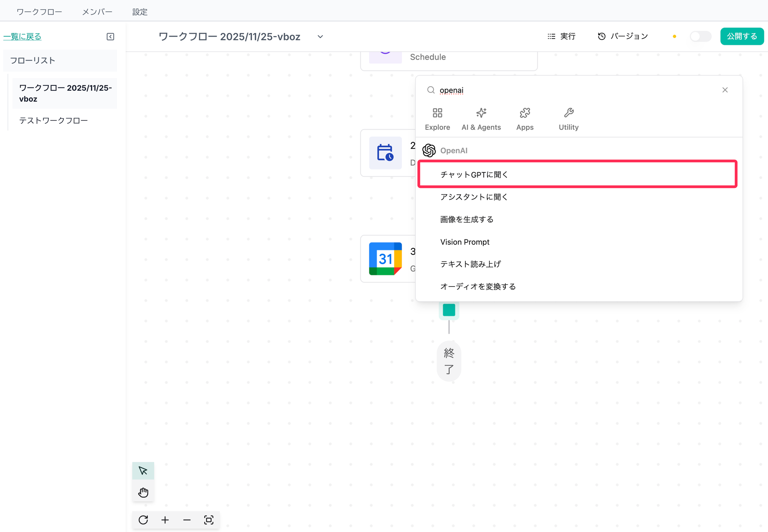Collapse the sidebar panel icon
Screen dimensions: 768x532
coord(110,37)
